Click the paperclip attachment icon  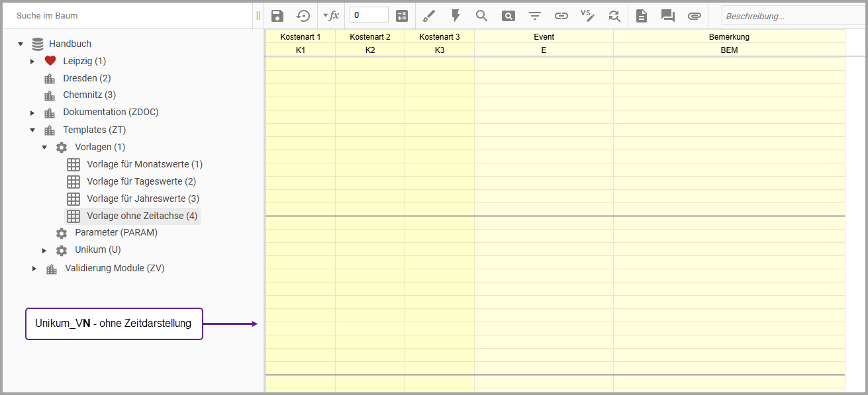(694, 16)
